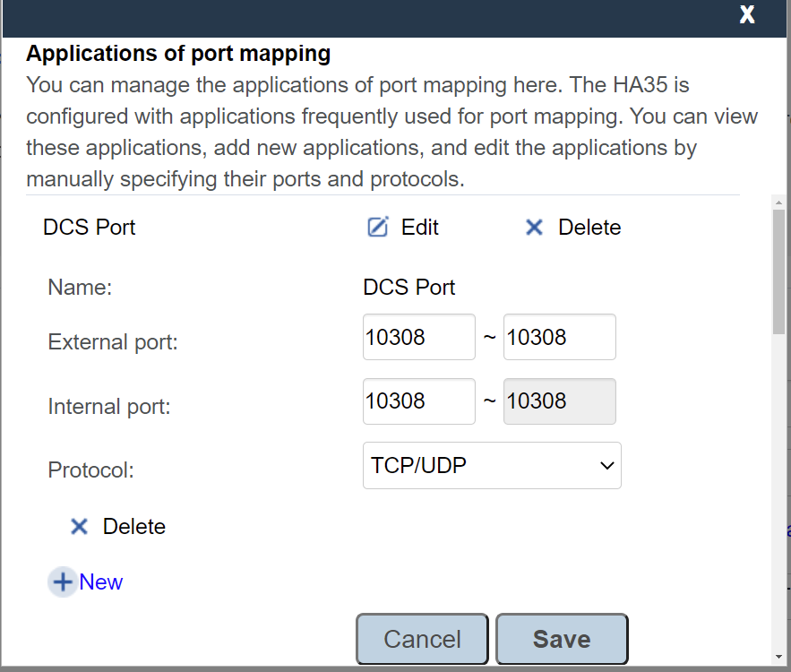Click the plus icon next to New
This screenshot has height=672, width=791.
tap(63, 582)
